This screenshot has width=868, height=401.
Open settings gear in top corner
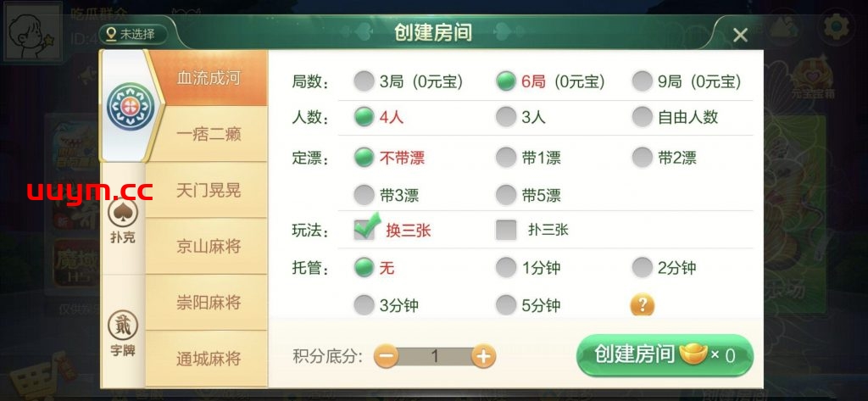pyautogui.click(x=837, y=27)
